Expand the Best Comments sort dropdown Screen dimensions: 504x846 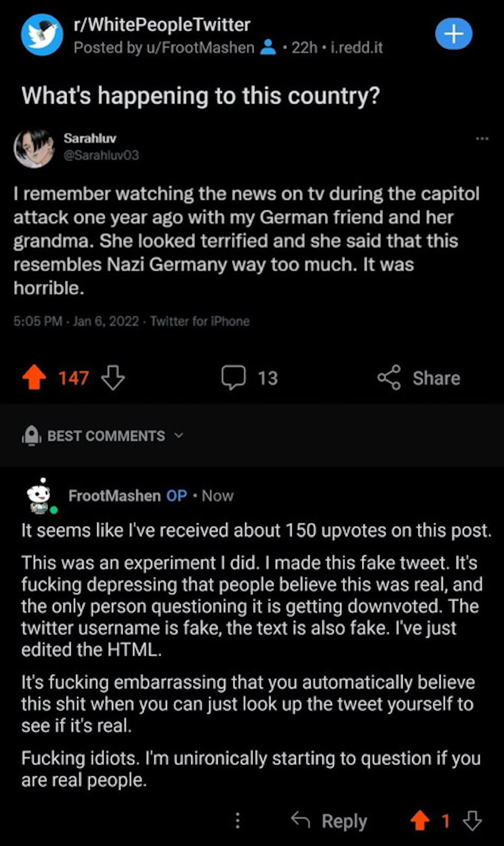pyautogui.click(x=179, y=435)
